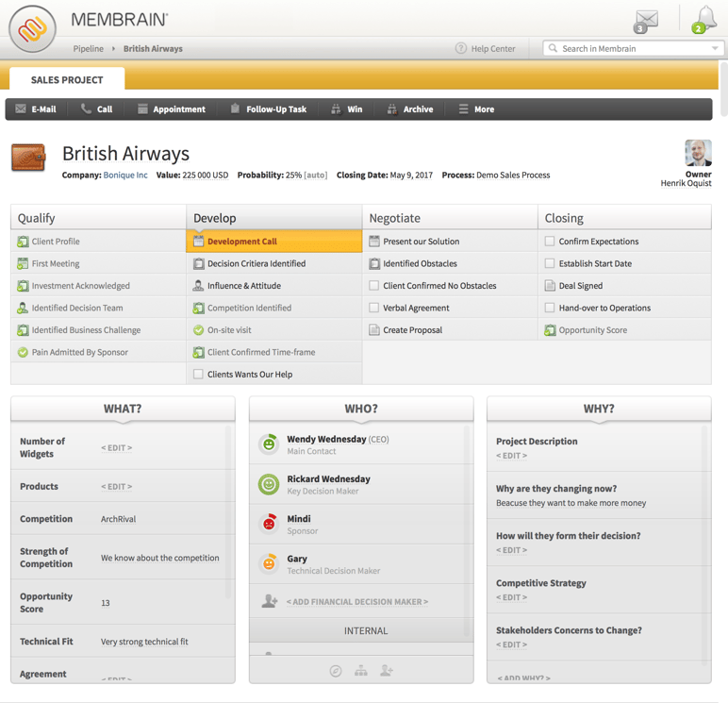Click the page vertical scrollbar

click(723, 89)
